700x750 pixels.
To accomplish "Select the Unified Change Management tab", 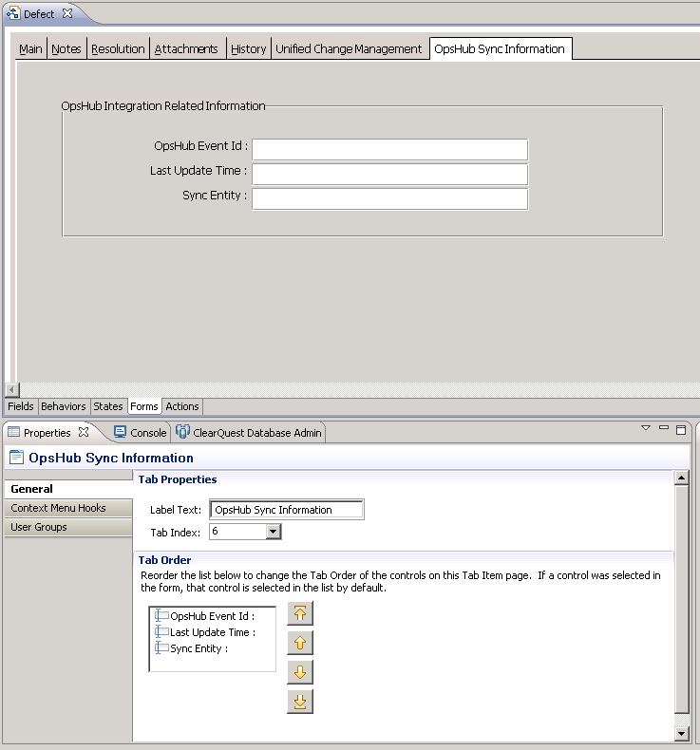I will click(349, 49).
